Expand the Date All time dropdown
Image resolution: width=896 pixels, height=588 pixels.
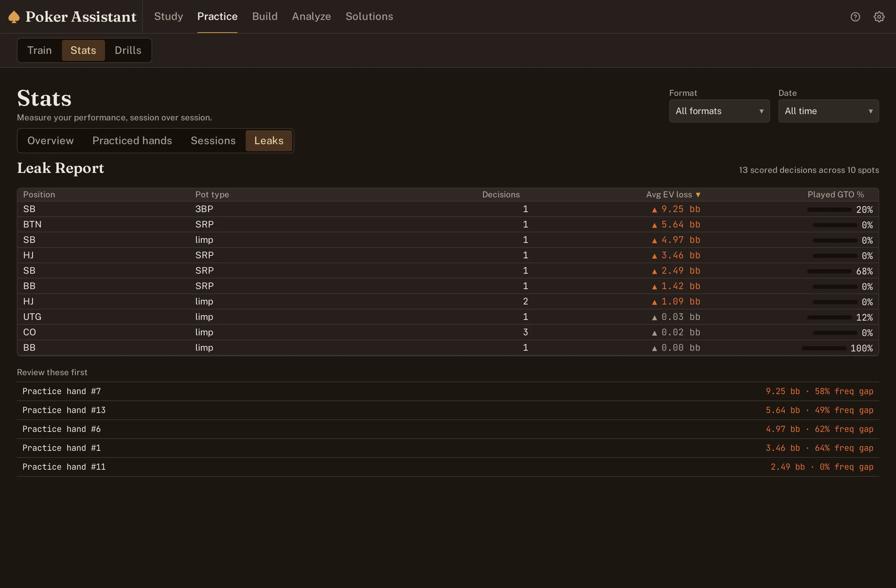(828, 111)
